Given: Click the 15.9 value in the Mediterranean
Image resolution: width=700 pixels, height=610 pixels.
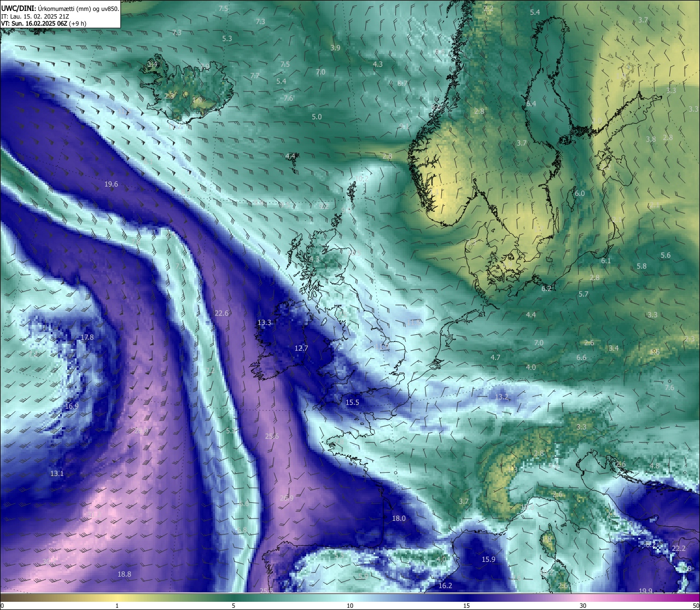Looking at the screenshot, I should pyautogui.click(x=488, y=559).
